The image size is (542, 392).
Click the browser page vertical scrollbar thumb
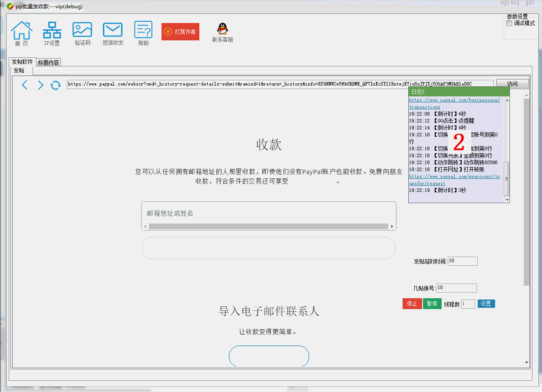(x=527, y=192)
